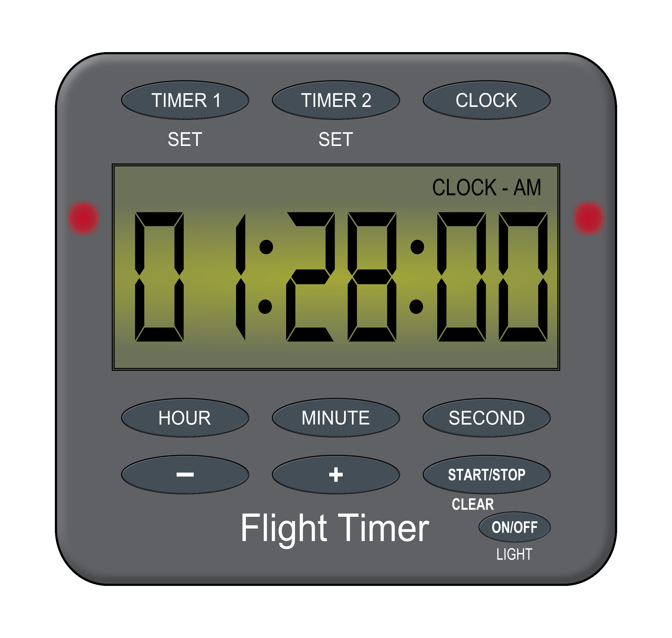Click the MINUTE adjustment button
The width and height of the screenshot is (672, 638).
pyautogui.click(x=336, y=420)
